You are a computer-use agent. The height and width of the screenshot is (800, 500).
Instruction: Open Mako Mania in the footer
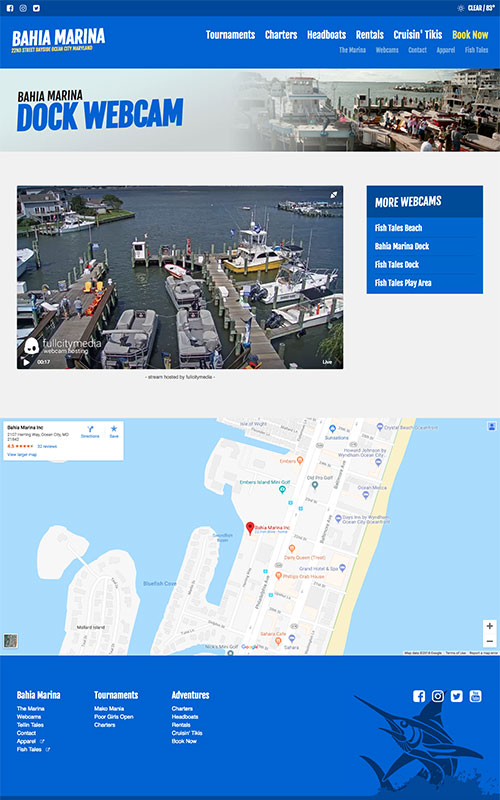pos(109,709)
